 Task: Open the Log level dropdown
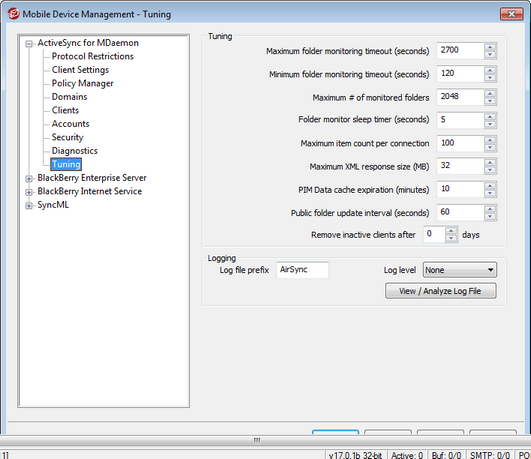pos(460,270)
